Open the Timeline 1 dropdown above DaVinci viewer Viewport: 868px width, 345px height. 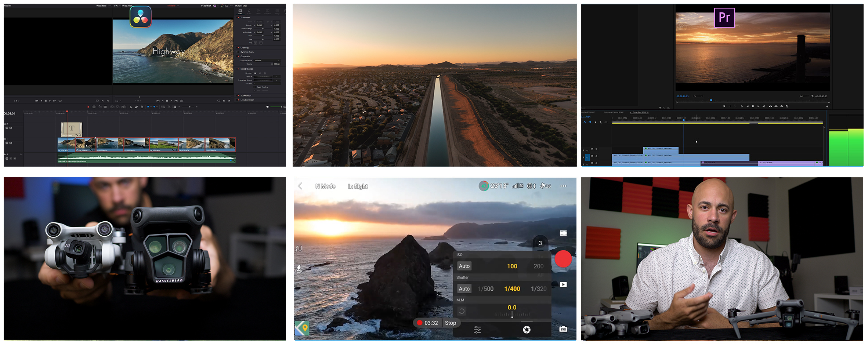pyautogui.click(x=173, y=6)
